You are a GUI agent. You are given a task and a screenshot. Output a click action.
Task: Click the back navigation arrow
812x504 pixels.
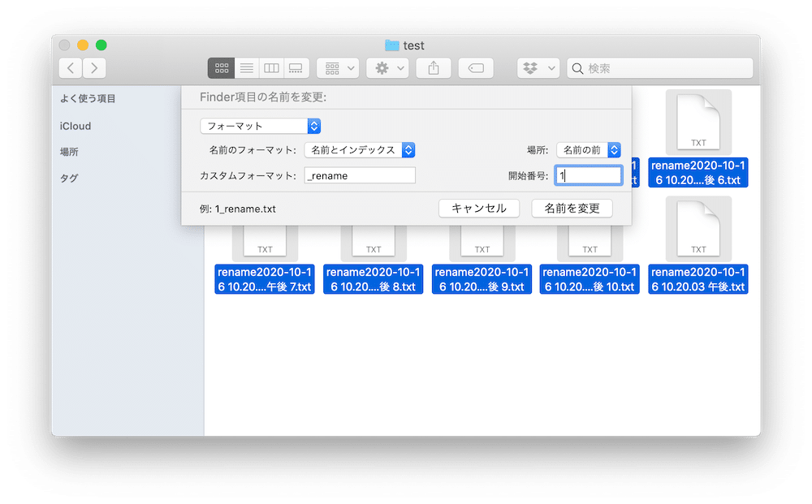click(x=71, y=68)
